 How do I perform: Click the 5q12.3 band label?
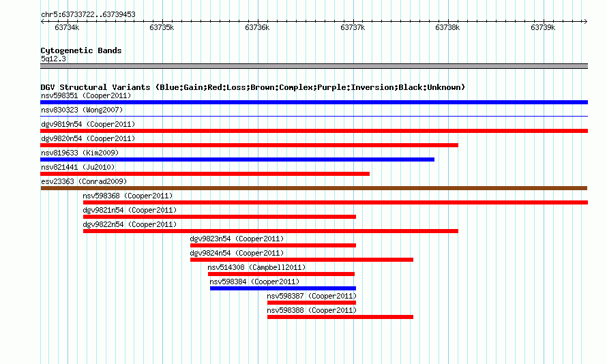tap(53, 59)
